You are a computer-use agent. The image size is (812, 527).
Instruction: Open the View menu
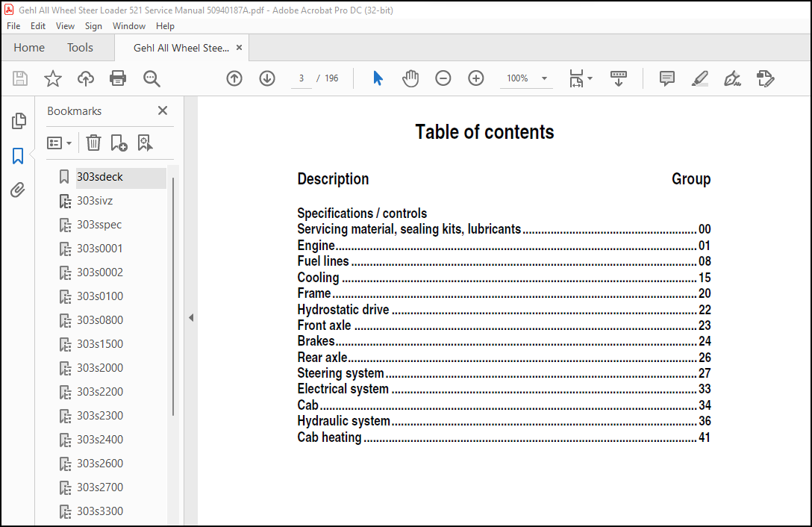coord(65,26)
